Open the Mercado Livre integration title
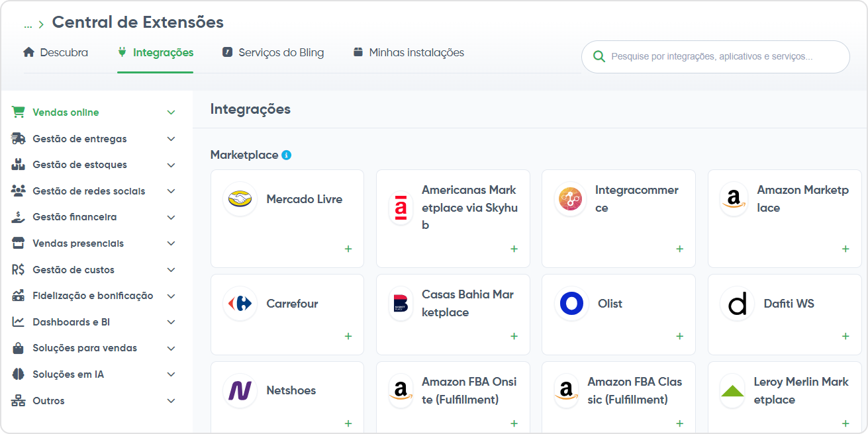868x434 pixels. (x=305, y=199)
